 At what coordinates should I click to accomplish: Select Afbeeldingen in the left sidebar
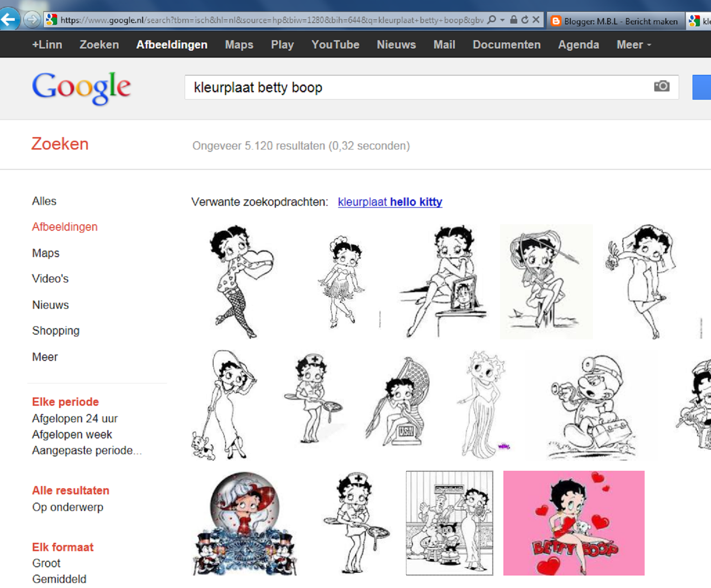coord(65,227)
